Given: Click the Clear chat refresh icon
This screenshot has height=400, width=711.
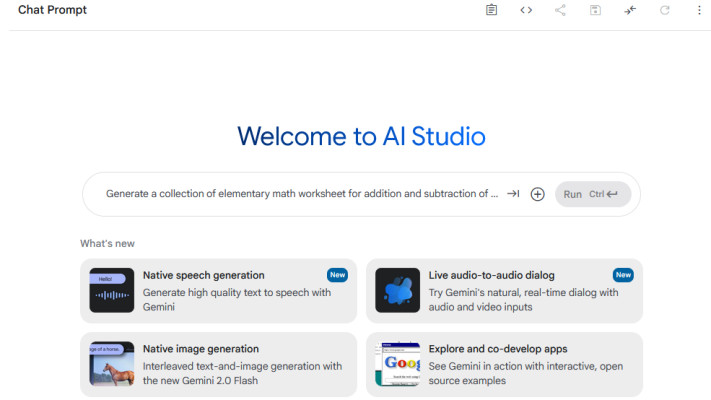Looking at the screenshot, I should [665, 10].
